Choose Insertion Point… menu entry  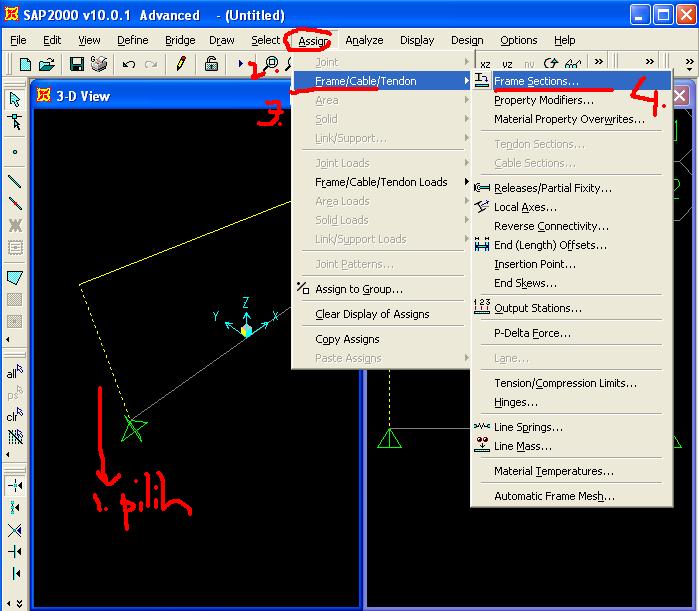[572, 264]
